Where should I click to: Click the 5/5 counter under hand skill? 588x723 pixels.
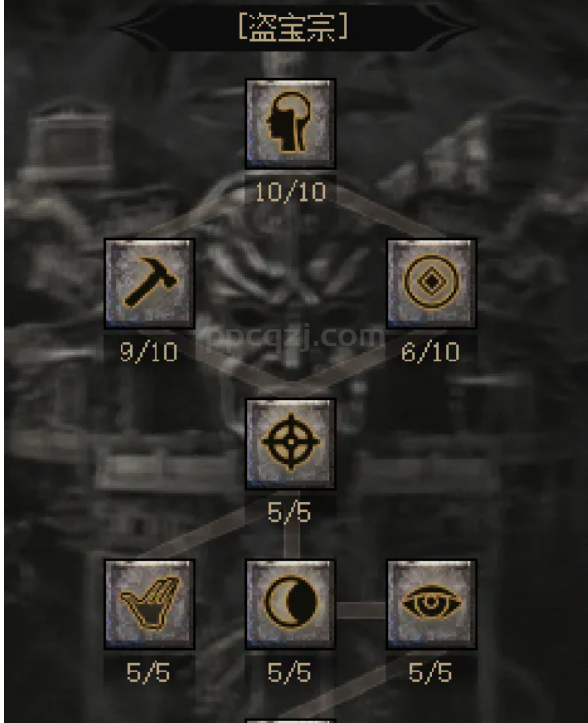point(148,672)
